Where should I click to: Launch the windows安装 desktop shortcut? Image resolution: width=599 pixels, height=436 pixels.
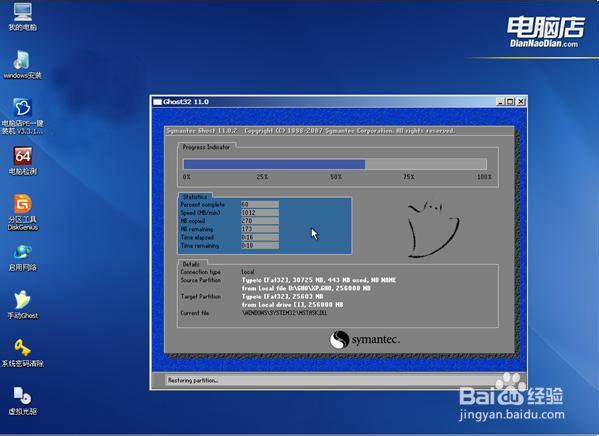tap(23, 64)
